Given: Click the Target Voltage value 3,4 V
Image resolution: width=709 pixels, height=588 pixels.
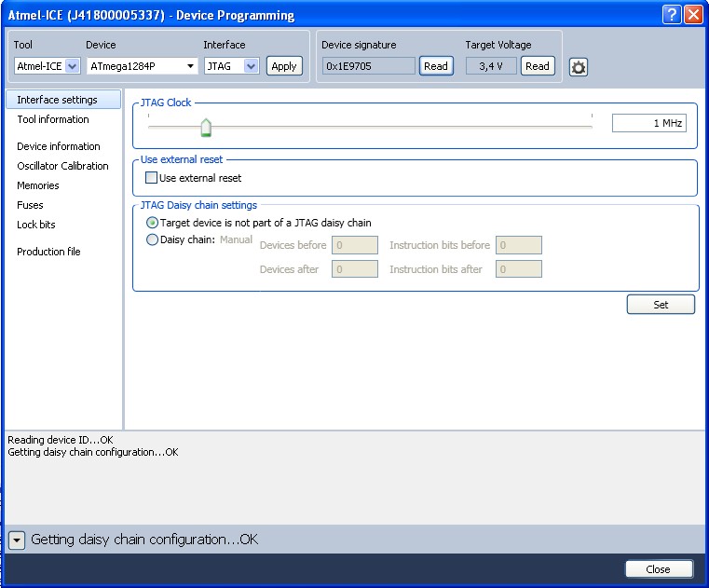Looking at the screenshot, I should pos(491,66).
